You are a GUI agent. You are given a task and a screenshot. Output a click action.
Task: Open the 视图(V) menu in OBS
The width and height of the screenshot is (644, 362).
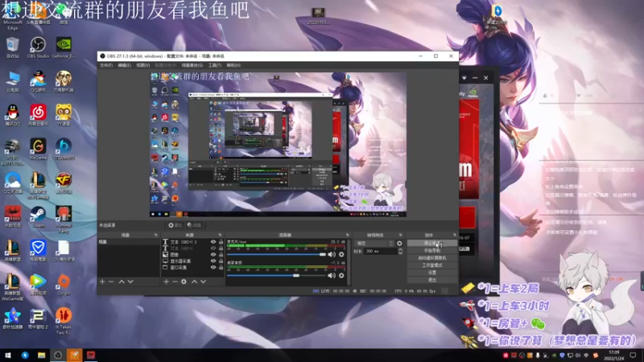coord(142,65)
